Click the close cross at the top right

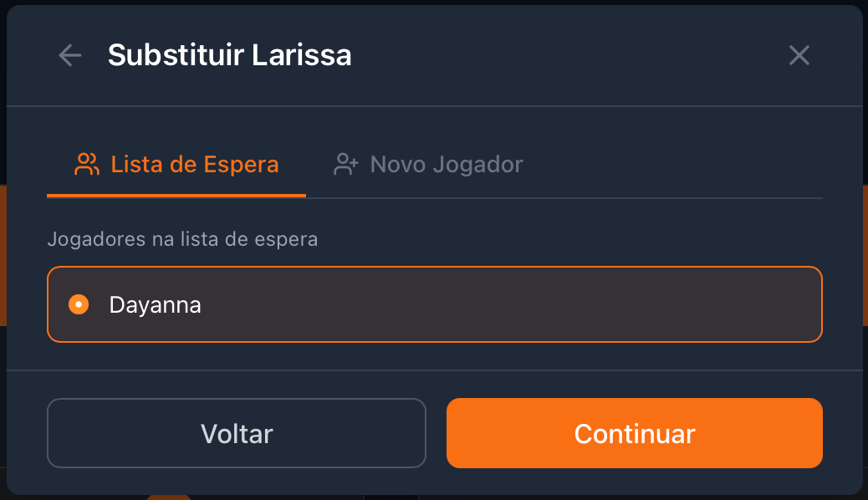pos(799,55)
